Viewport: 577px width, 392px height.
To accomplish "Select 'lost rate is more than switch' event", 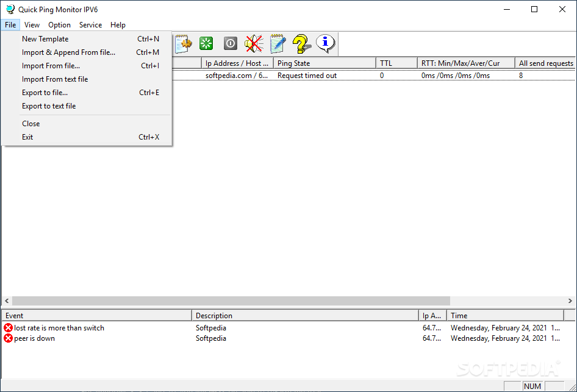I will (59, 327).
